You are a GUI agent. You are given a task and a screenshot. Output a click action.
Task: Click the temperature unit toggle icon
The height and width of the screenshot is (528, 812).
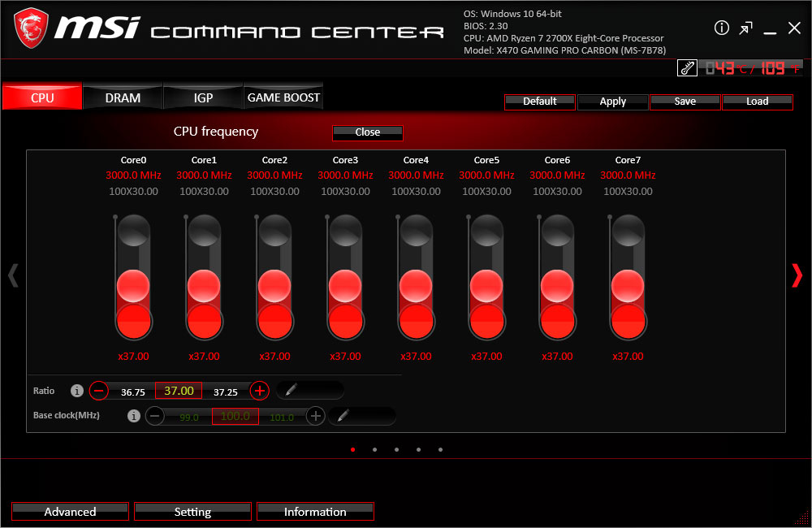[x=687, y=68]
